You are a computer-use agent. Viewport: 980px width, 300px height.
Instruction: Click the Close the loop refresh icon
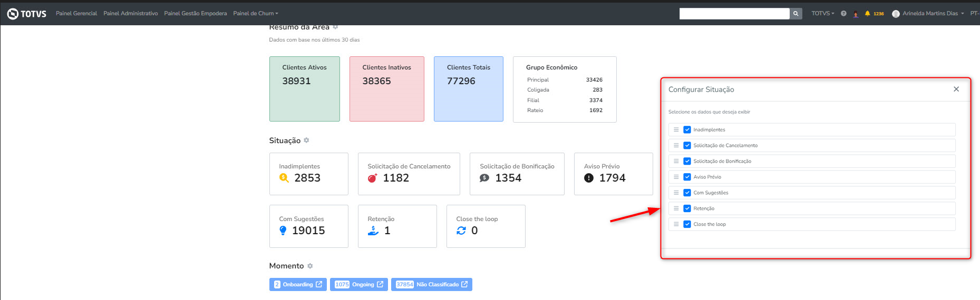pos(461,231)
